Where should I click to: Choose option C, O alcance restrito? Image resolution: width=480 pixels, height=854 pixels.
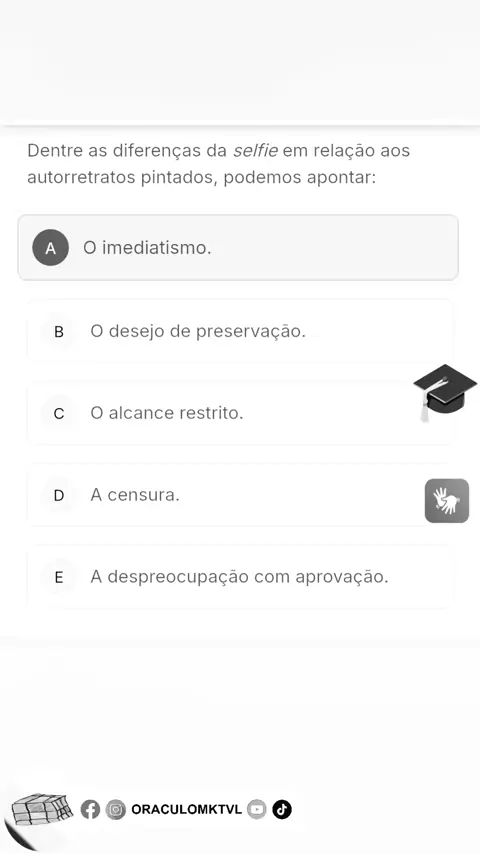click(x=240, y=413)
